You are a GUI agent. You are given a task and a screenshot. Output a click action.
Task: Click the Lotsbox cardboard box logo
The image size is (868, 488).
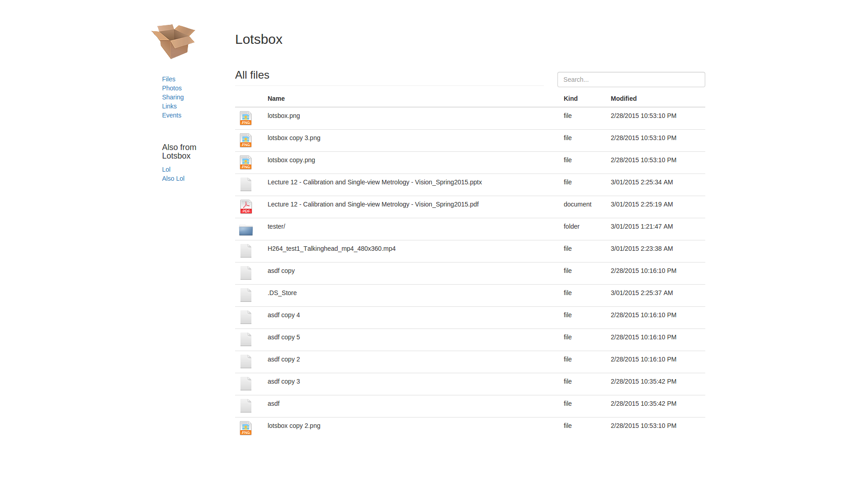[173, 41]
